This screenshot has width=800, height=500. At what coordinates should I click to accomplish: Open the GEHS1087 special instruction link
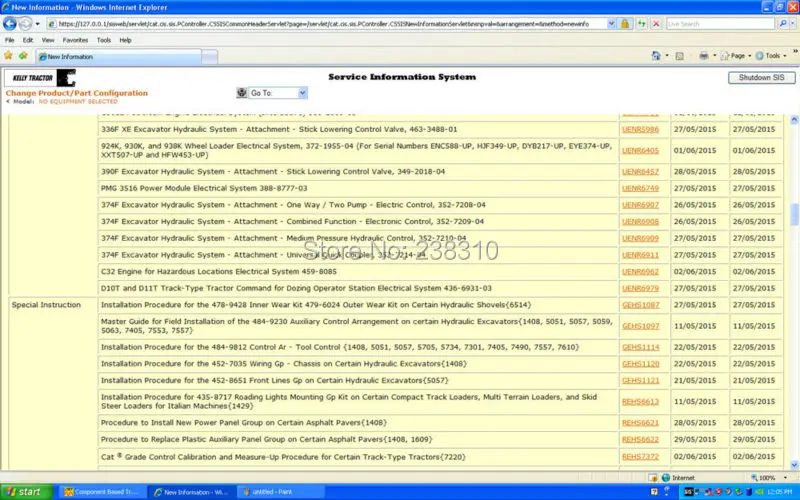click(x=640, y=304)
